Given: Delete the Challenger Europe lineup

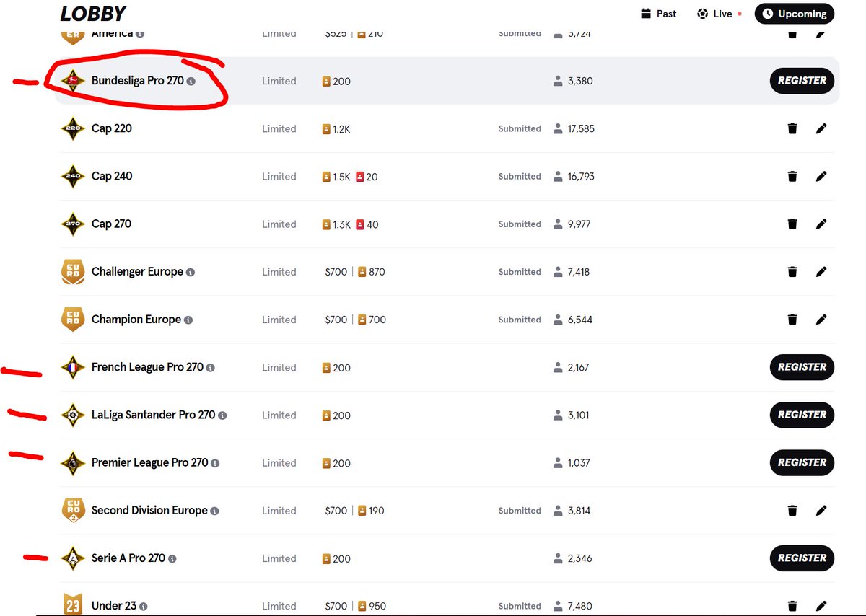Looking at the screenshot, I should click(x=792, y=271).
